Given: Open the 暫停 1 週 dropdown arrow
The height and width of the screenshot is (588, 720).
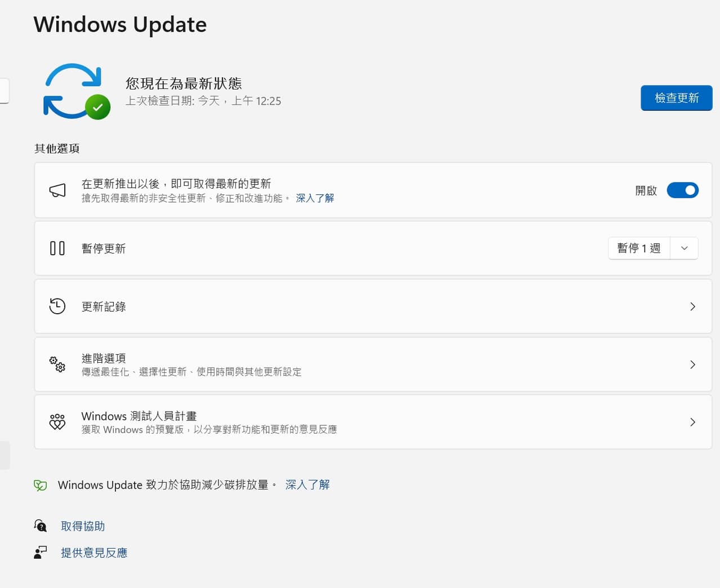Looking at the screenshot, I should click(x=685, y=248).
